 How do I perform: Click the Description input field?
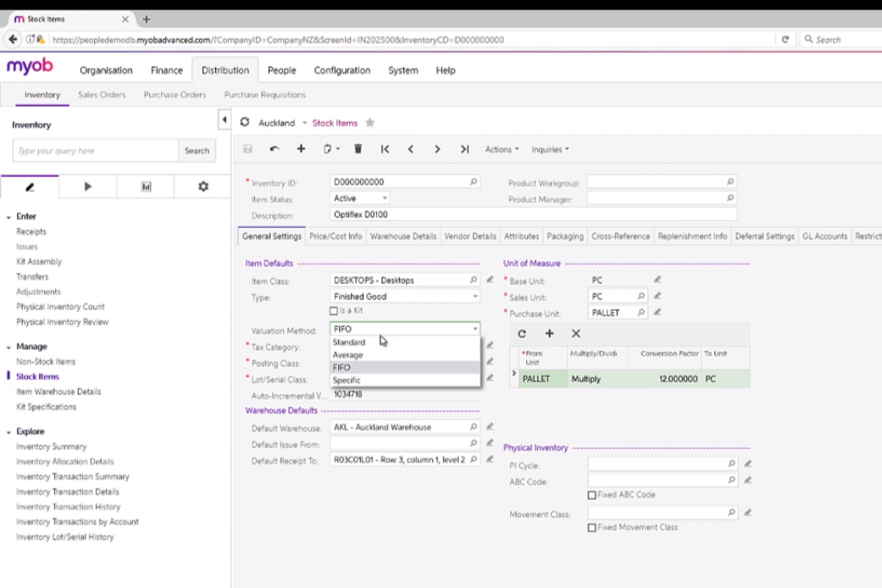(x=533, y=215)
